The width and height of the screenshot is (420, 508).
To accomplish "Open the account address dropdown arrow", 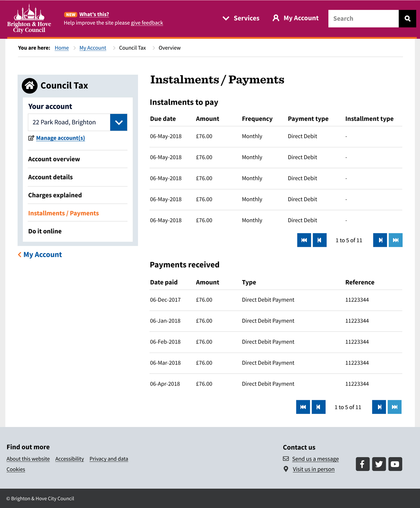I will click(x=119, y=122).
